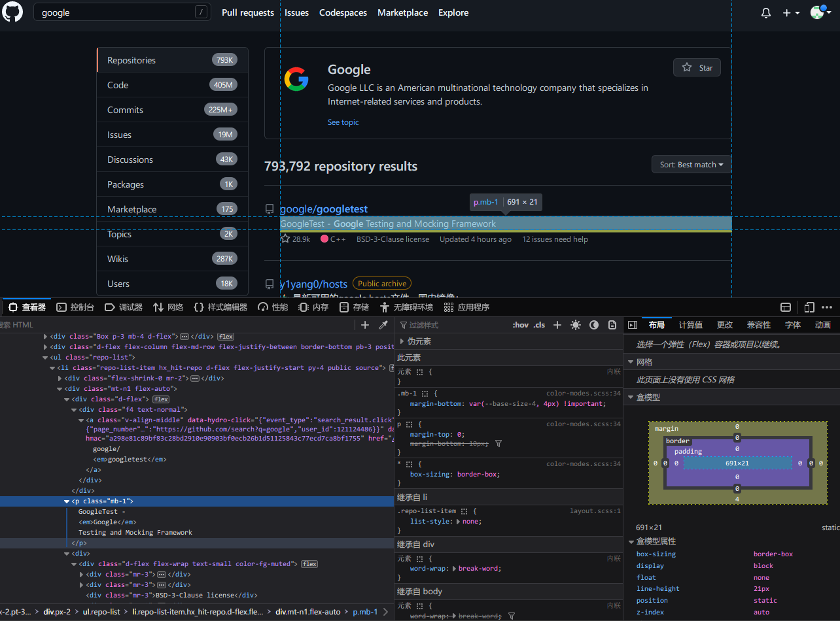This screenshot has height=621, width=840.
Task: Open the 计算值 sidebar tab
Action: click(x=691, y=325)
